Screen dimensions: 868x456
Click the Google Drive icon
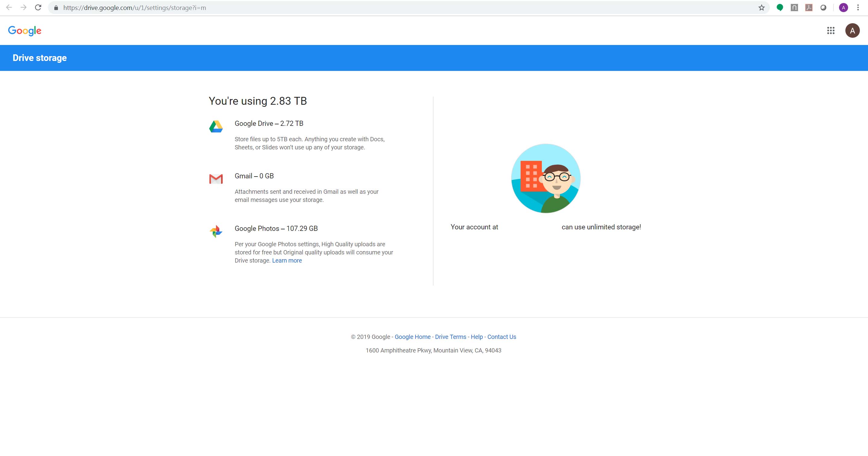[x=216, y=125]
